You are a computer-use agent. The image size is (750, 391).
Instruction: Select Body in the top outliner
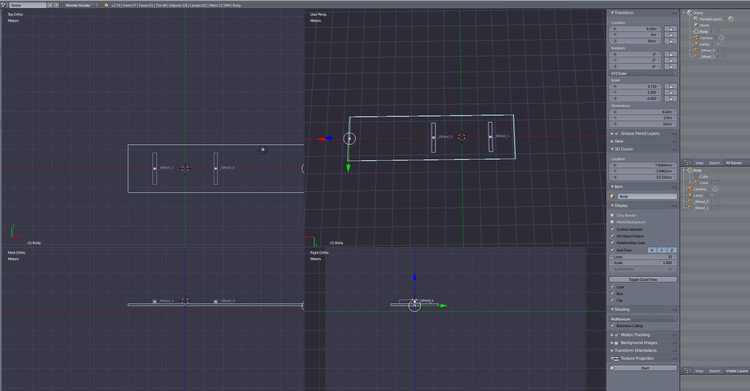(704, 32)
